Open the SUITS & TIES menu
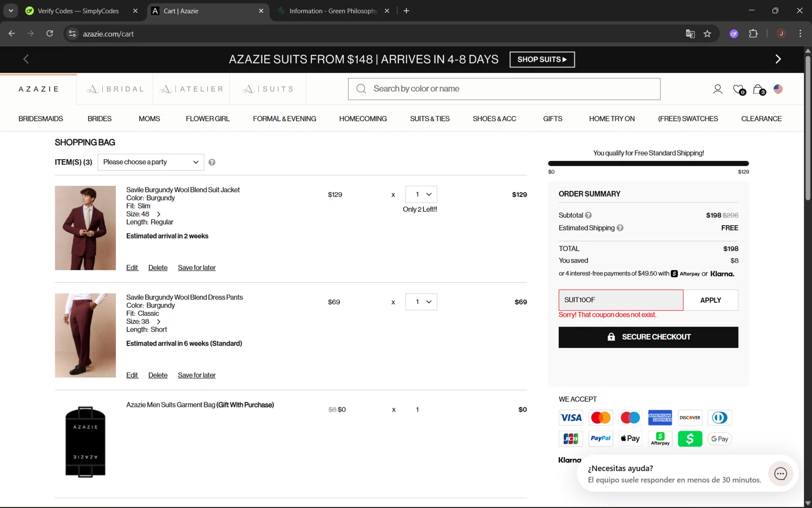This screenshot has width=812, height=508. 430,119
